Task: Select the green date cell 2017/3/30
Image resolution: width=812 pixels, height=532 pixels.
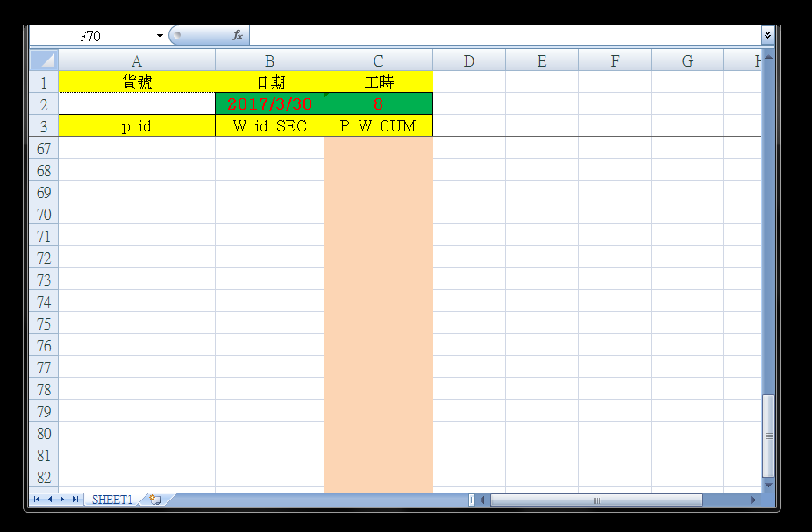Action: [x=269, y=103]
